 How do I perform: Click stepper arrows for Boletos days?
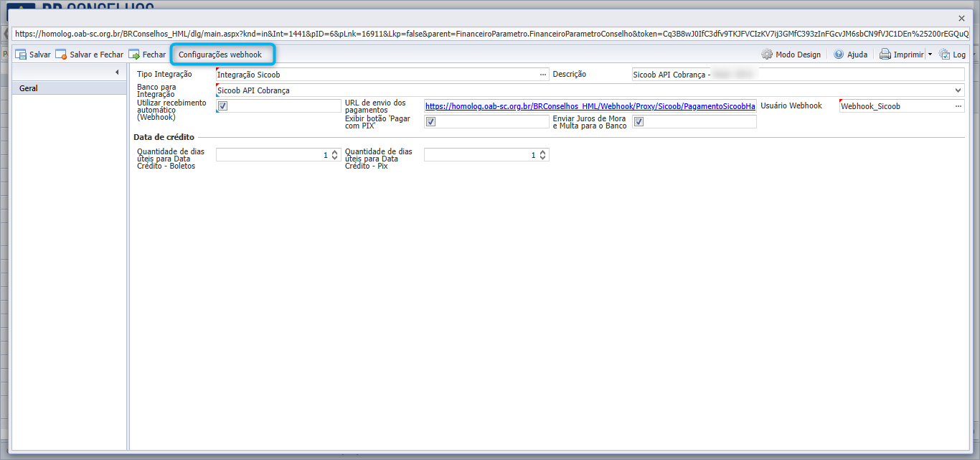[334, 154]
